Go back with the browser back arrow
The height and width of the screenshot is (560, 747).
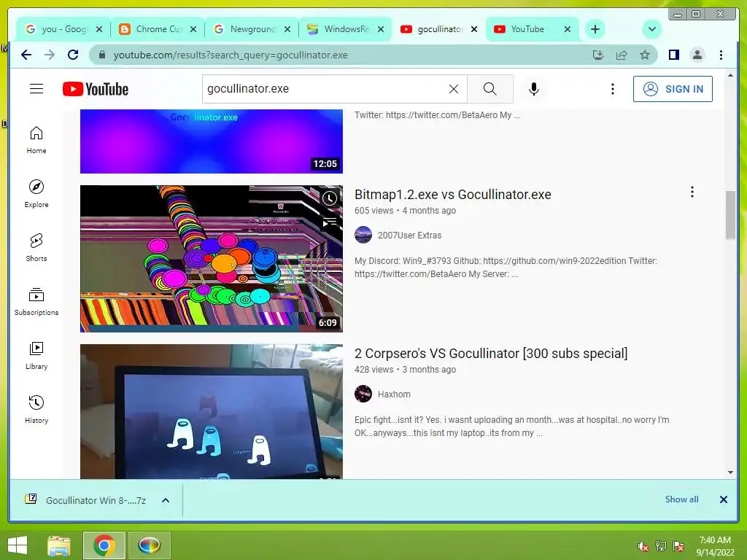tap(26, 55)
